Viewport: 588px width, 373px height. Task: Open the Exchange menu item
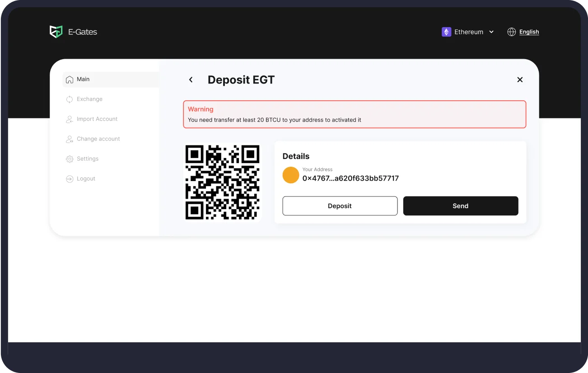[89, 99]
